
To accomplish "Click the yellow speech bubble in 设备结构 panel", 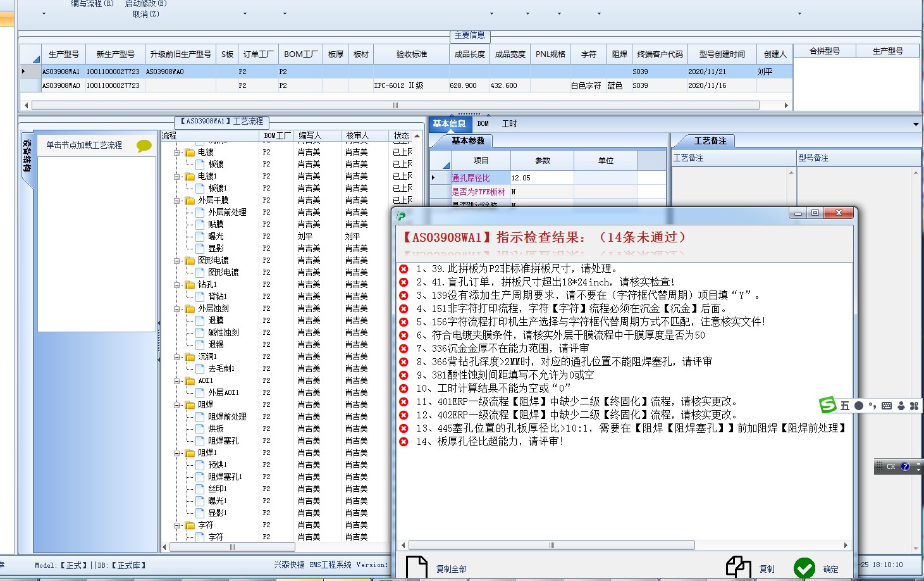I will [144, 146].
